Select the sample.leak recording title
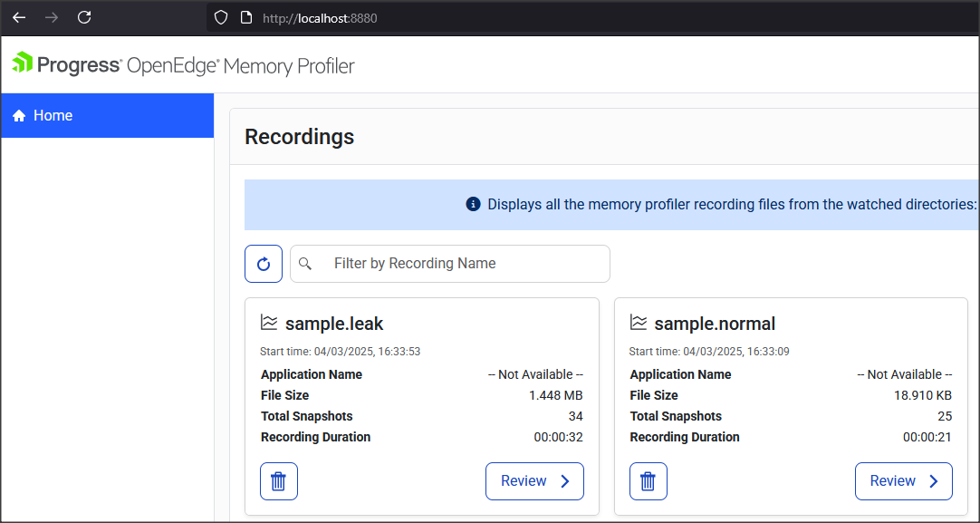Image resolution: width=980 pixels, height=523 pixels. coord(334,324)
